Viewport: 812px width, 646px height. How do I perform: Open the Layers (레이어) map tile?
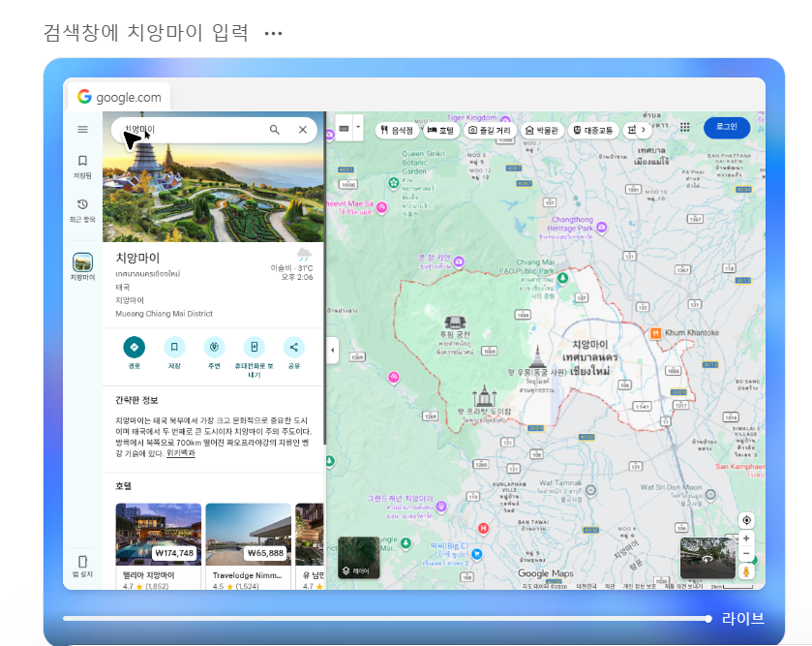coord(359,558)
